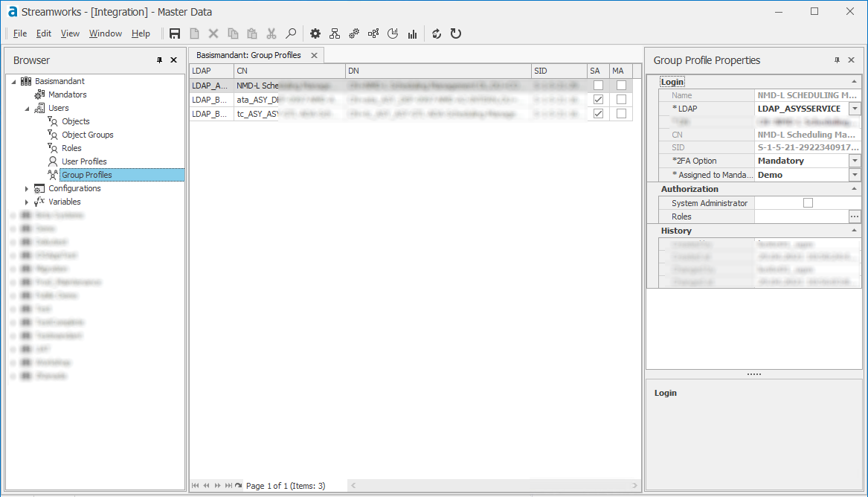Viewport: 868px width, 497px height.
Task: Select Object Groups in the tree
Action: 88,135
